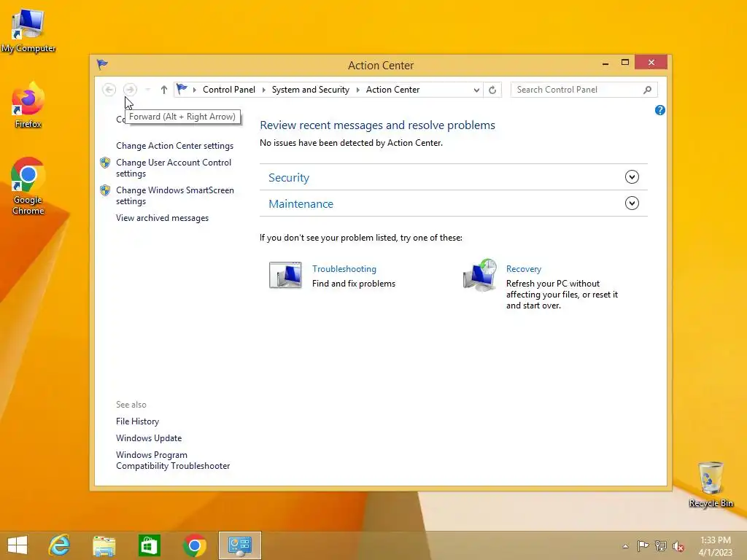The image size is (747, 560).
Task: Launch Chrome from taskbar
Action: pos(194,545)
